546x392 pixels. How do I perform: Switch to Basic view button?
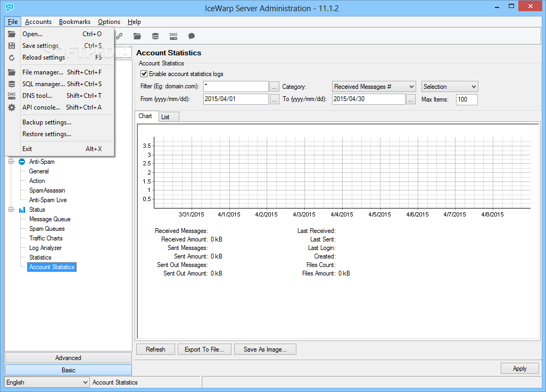(68, 370)
